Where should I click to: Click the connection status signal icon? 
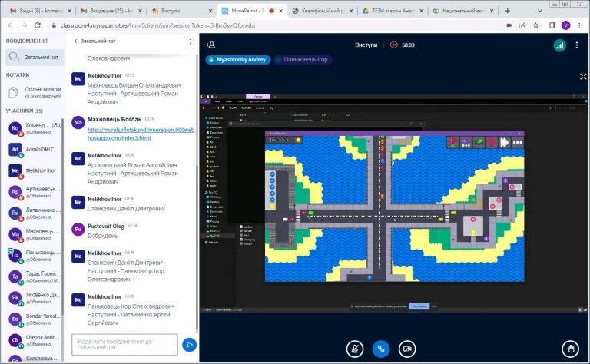point(559,45)
